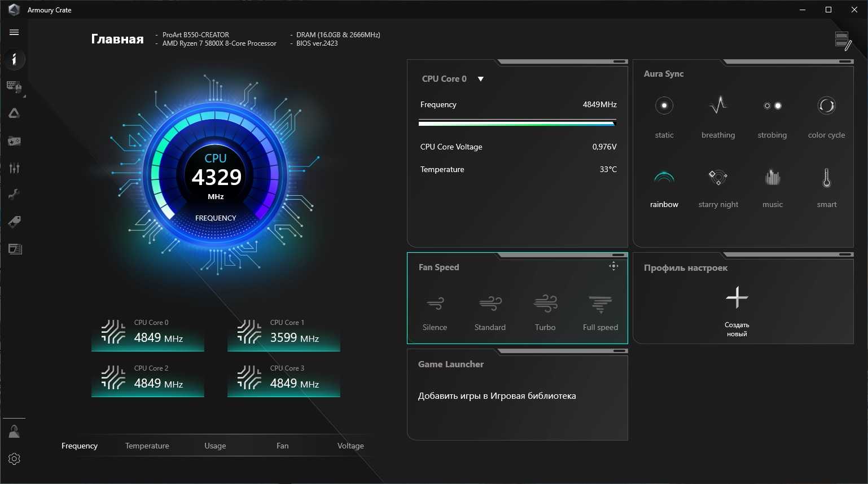
Task: Open the Devices sidebar icon
Action: pos(14,86)
